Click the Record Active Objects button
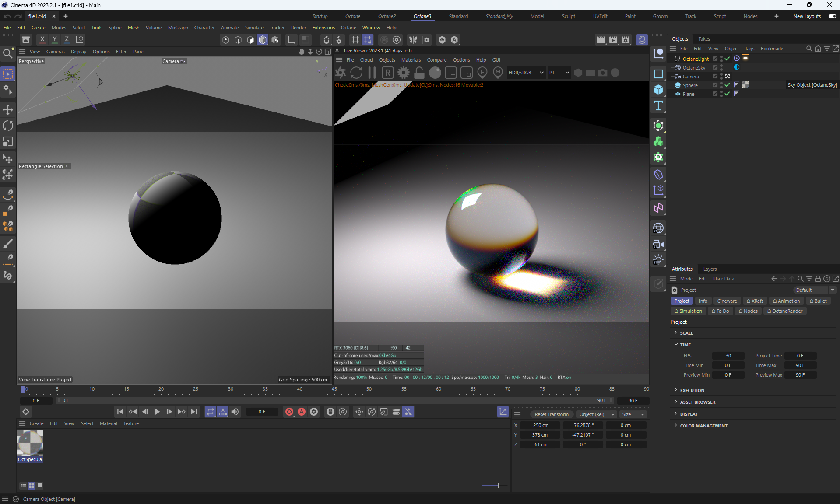This screenshot has width=840, height=504. click(x=289, y=412)
